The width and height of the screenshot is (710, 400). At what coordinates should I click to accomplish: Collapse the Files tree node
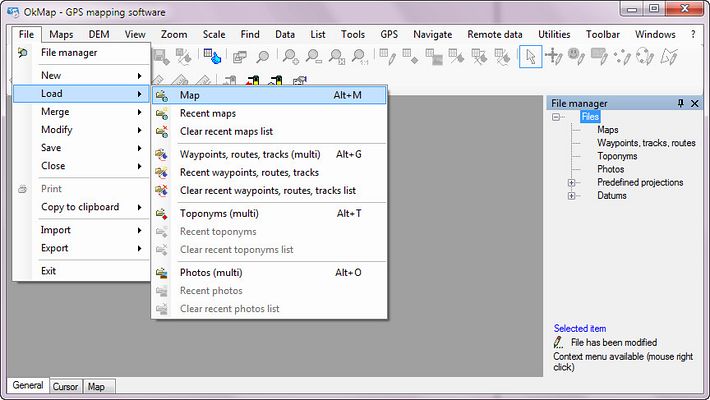pyautogui.click(x=556, y=117)
